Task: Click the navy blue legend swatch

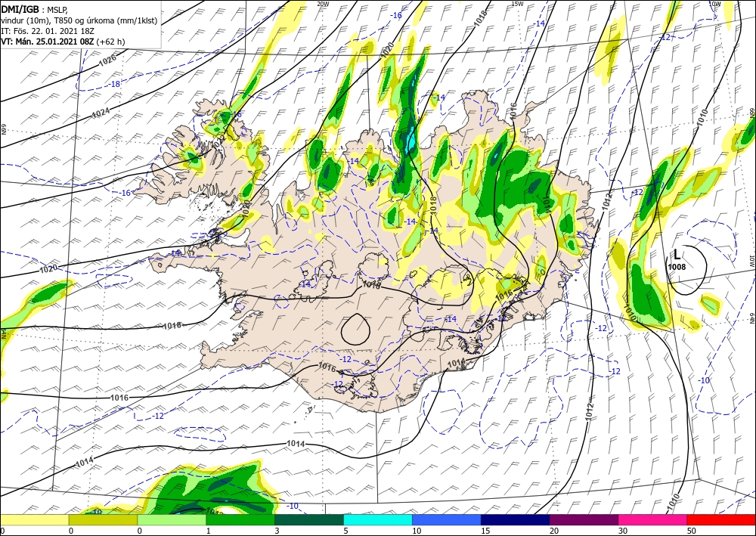Action: click(x=516, y=520)
